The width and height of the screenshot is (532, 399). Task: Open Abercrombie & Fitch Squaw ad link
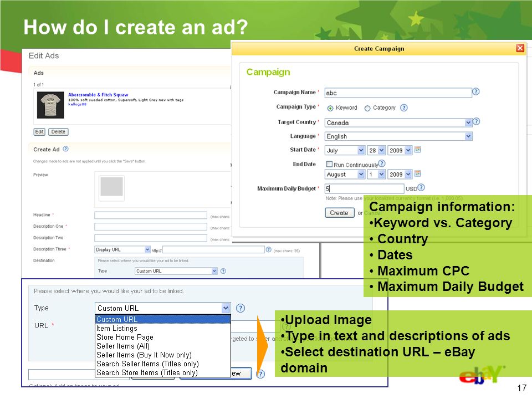[98, 95]
